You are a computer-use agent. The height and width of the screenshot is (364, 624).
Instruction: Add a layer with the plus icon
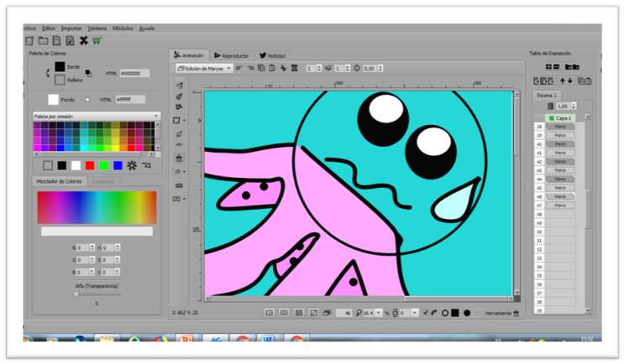point(548,67)
